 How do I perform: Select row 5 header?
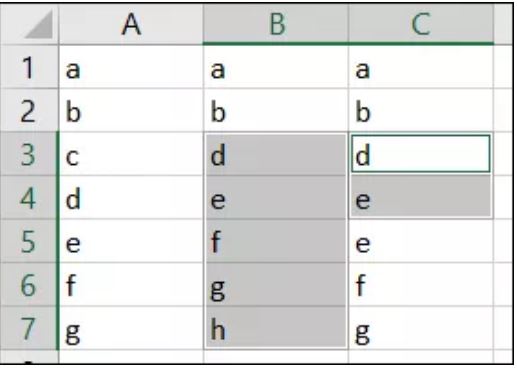pyautogui.click(x=29, y=241)
